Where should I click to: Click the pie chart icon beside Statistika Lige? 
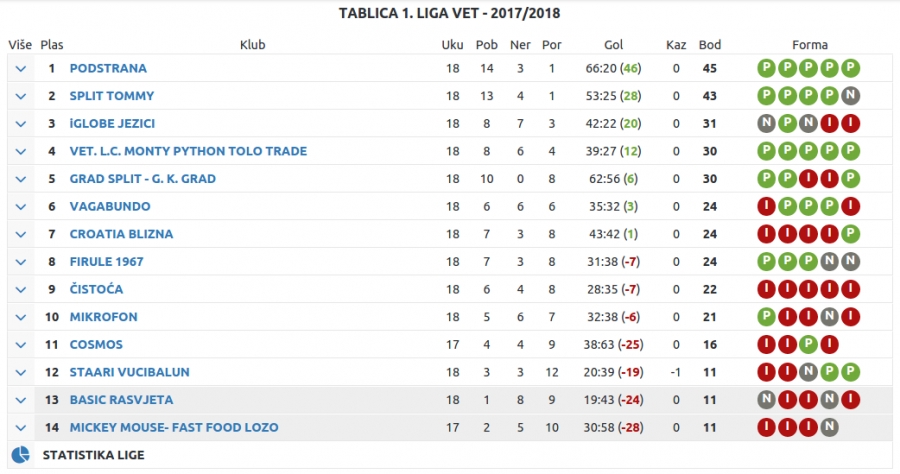pos(21,455)
